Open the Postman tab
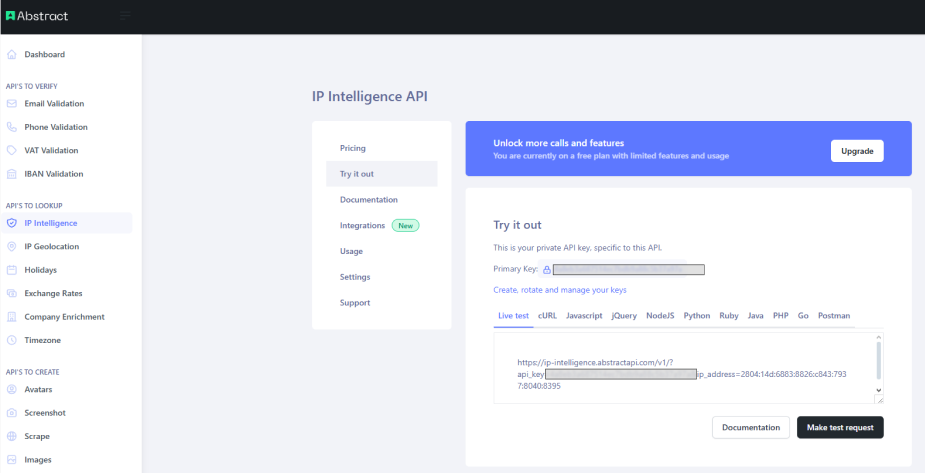This screenshot has height=473, width=925. click(834, 315)
